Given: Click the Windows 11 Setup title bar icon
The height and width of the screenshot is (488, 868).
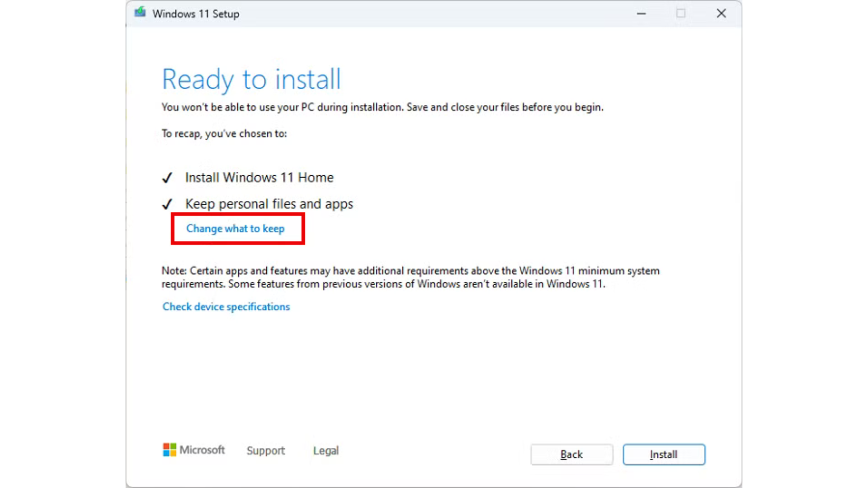Looking at the screenshot, I should click(140, 13).
